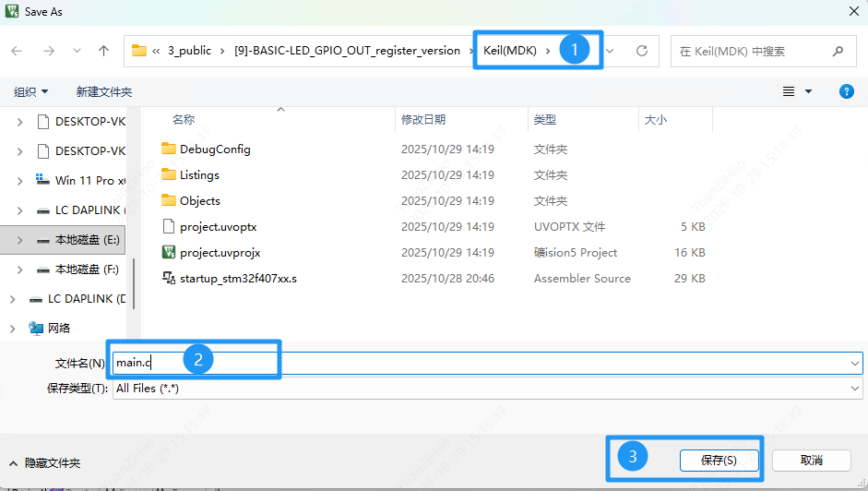This screenshot has width=868, height=491.
Task: Close the Save As dialog
Action: [854, 11]
